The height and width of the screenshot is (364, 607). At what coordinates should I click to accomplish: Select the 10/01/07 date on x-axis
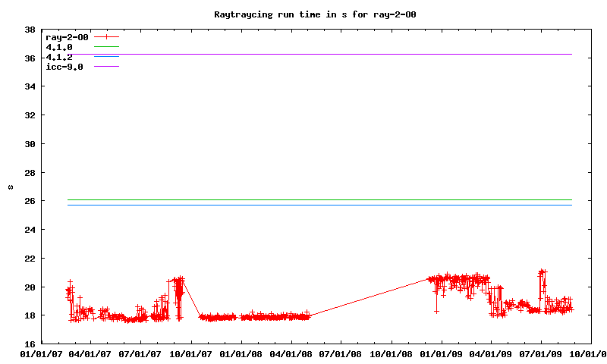tap(191, 354)
